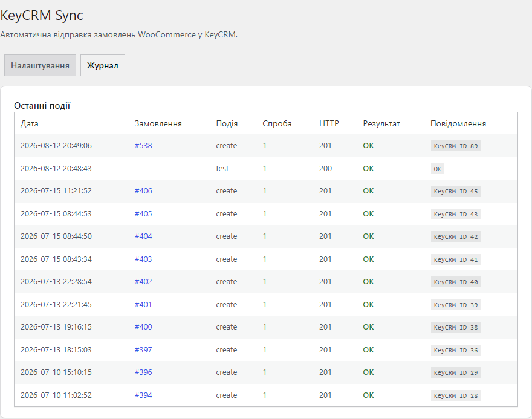532x419 pixels.
Task: Open order link #396
Action: click(x=143, y=372)
